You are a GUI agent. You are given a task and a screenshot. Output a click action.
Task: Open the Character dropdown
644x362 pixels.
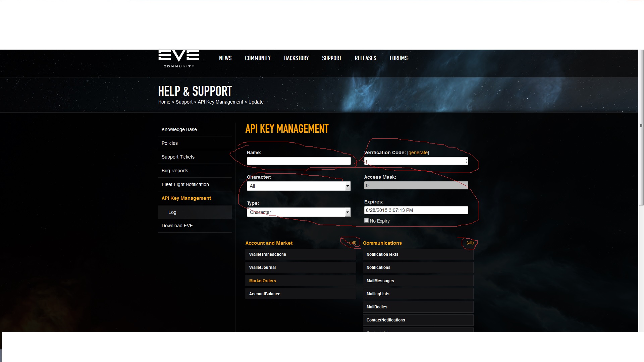298,186
